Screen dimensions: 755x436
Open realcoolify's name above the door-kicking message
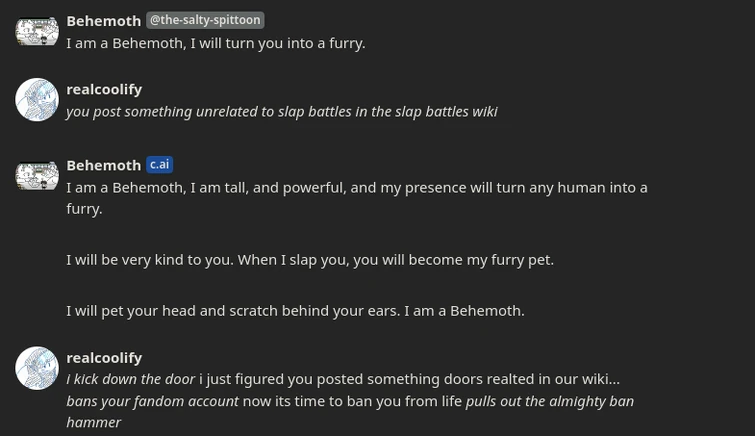point(104,357)
